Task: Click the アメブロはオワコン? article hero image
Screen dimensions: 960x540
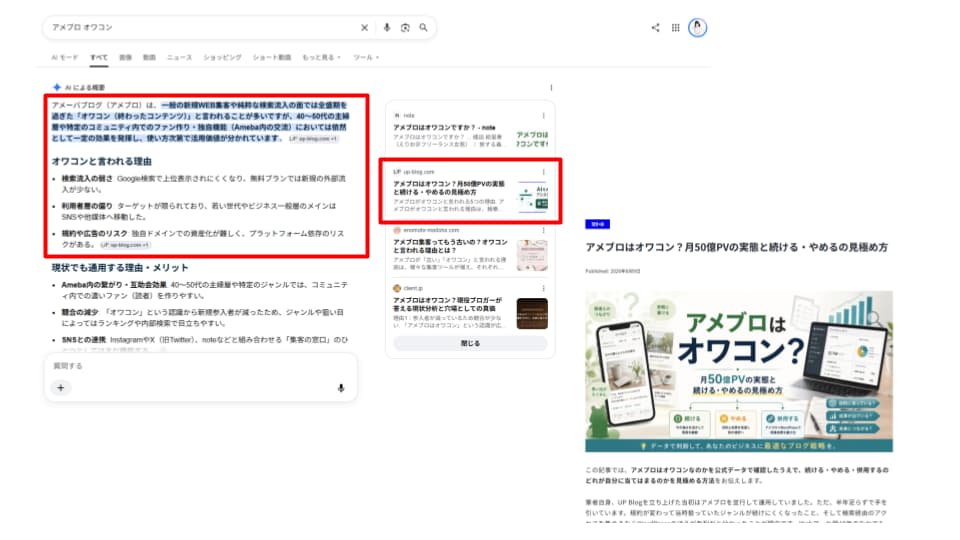Action: click(x=739, y=372)
